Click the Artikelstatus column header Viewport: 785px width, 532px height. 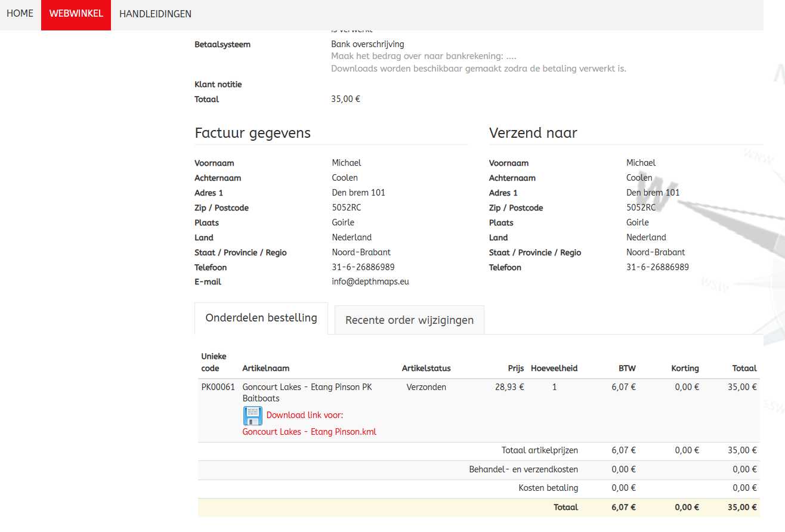coord(426,369)
